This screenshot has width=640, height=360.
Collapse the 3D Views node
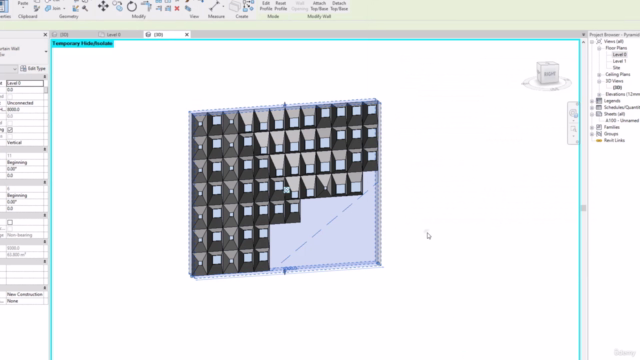pyautogui.click(x=599, y=81)
